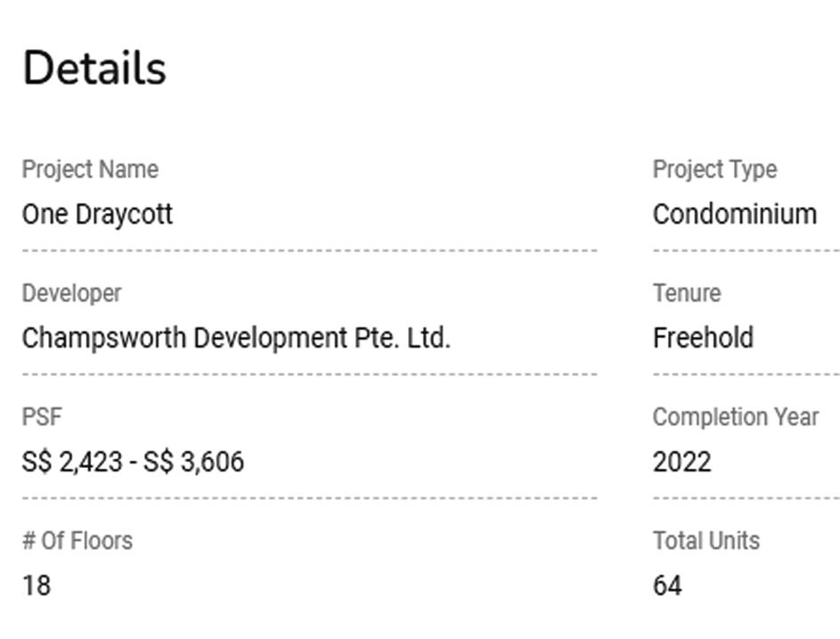This screenshot has height=639, width=840.
Task: Click the # Of Floors label
Action: (x=77, y=541)
